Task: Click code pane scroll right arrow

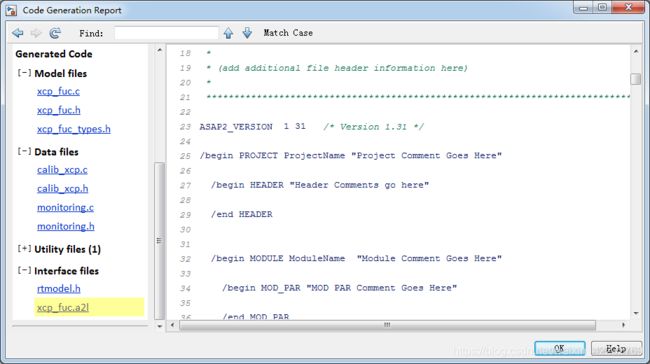Action: 623,325
